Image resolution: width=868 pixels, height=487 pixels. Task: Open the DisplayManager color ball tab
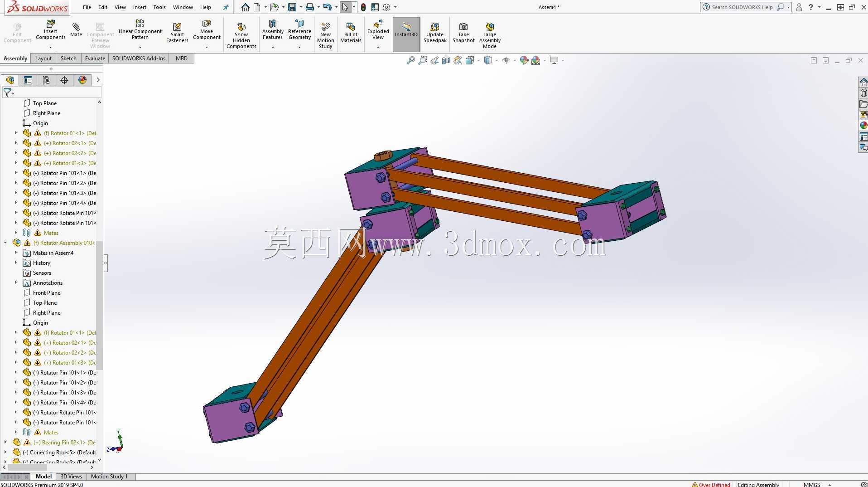click(x=82, y=80)
